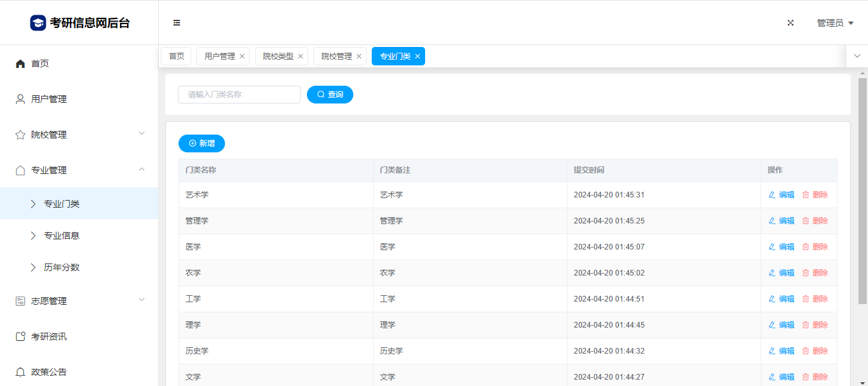
Task: Click the 考研信息网后台 graduation cap logo
Action: pos(38,23)
